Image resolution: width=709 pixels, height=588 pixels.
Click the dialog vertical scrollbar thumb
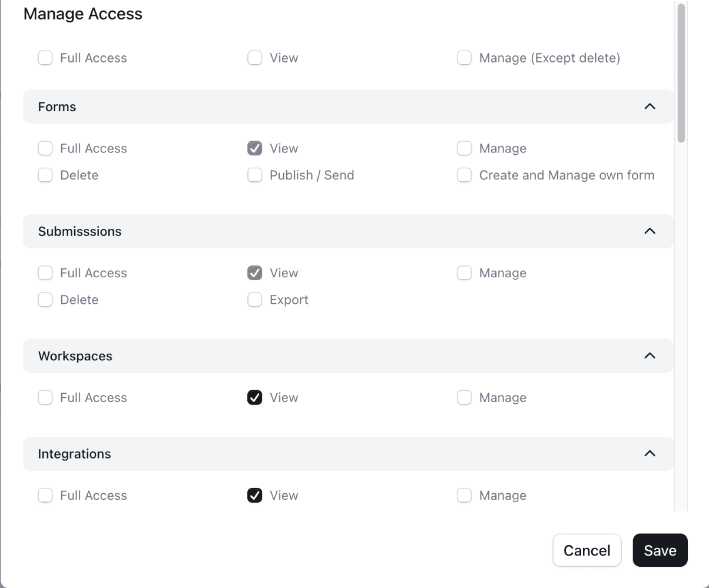(x=681, y=73)
